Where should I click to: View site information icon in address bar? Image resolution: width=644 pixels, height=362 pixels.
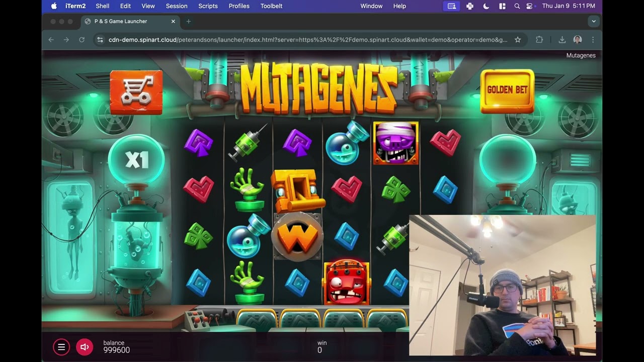100,40
